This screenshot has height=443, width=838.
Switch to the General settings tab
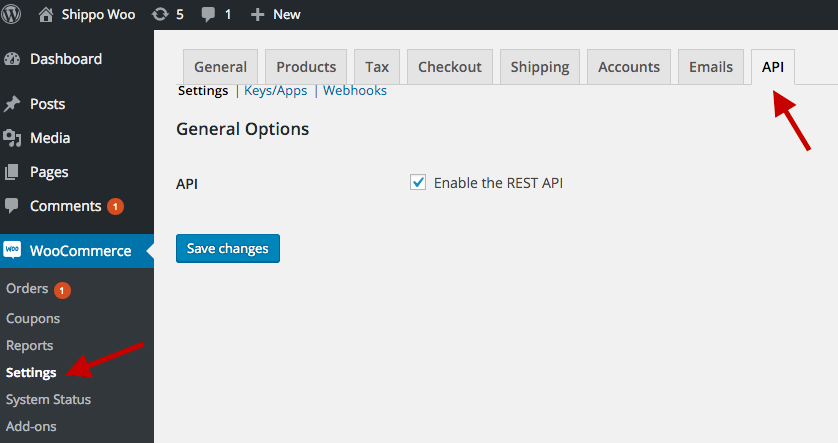[x=220, y=67]
